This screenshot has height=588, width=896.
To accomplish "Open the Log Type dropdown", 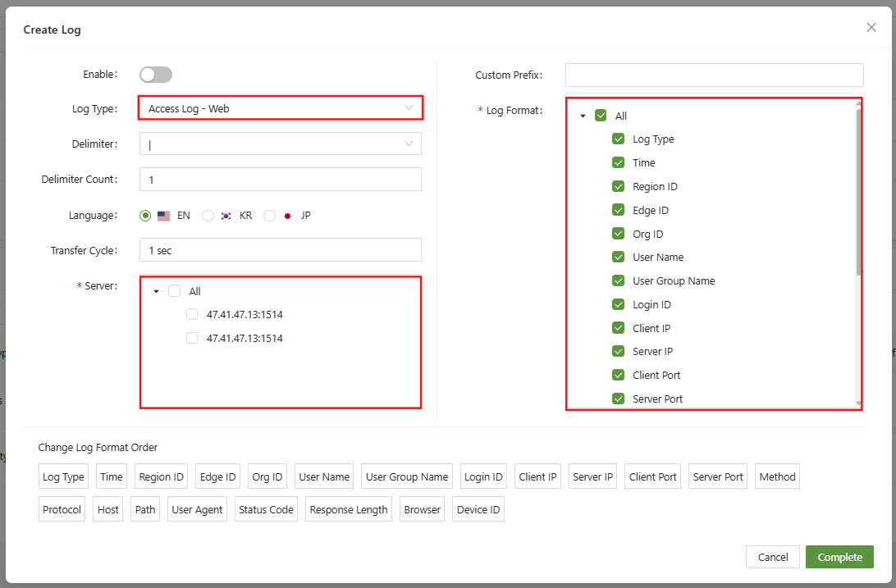I will point(280,108).
